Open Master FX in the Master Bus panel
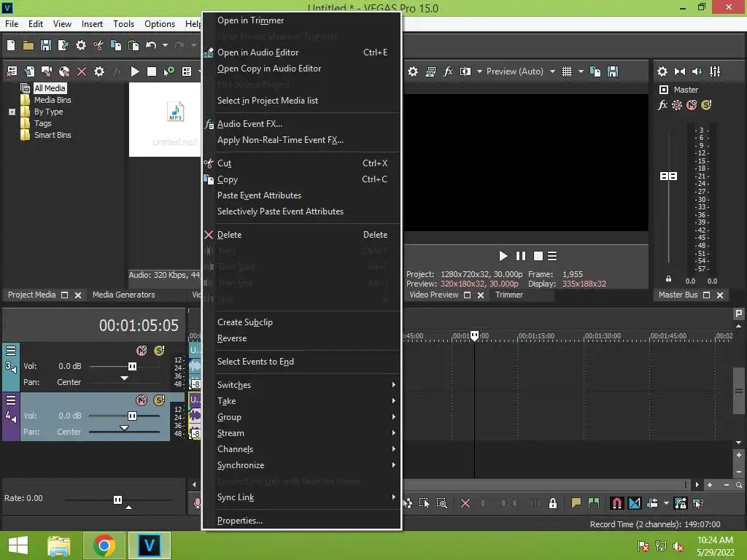The image size is (747, 560). click(662, 105)
